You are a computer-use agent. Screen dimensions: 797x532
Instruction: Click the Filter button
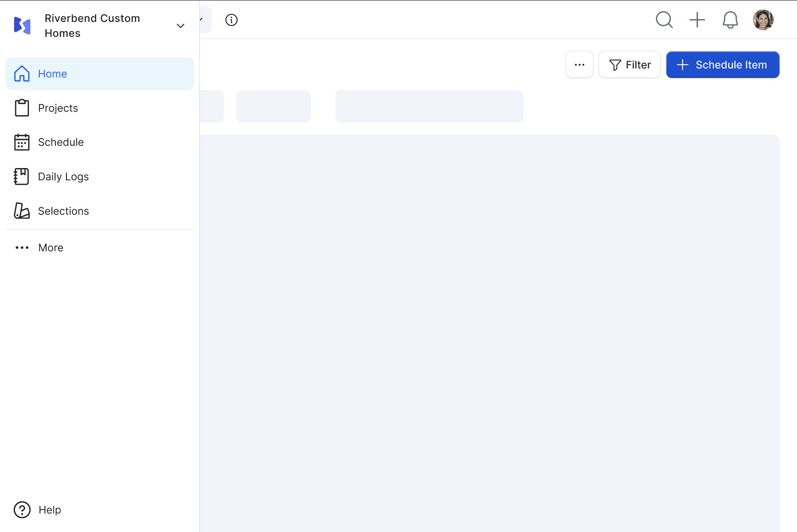629,65
